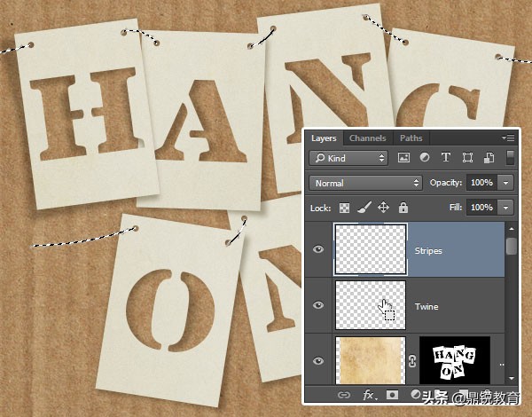Select the HANG ON layer mask thumbnail
Image resolution: width=532 pixels, height=417 pixels.
454,359
